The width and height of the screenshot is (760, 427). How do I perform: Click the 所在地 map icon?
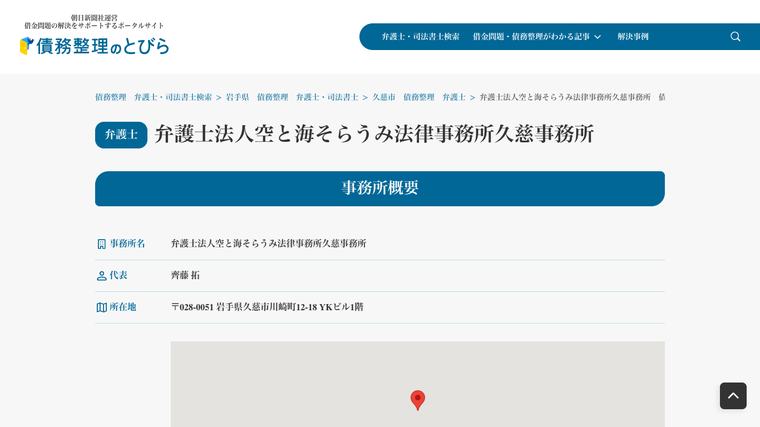tap(101, 307)
